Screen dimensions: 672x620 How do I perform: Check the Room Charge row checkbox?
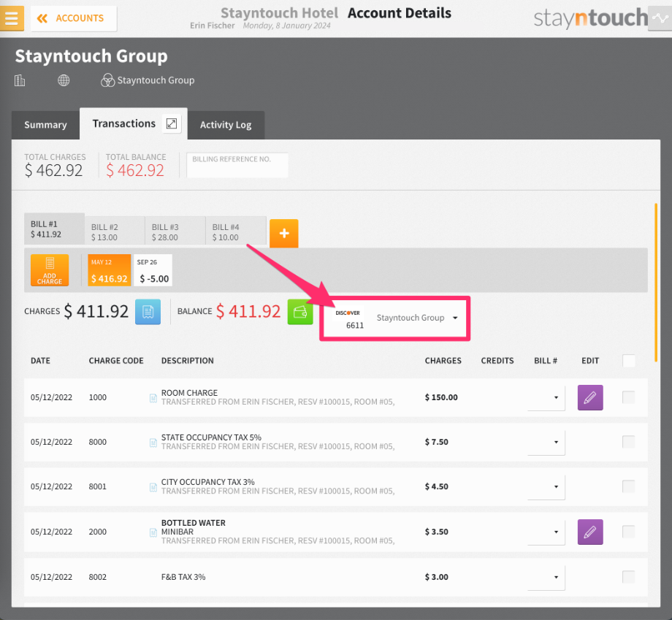click(x=629, y=397)
